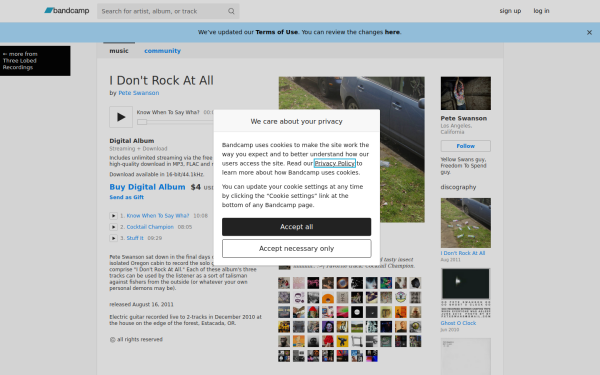Viewport: 600px width, 375px height.
Task: Switch to the music tab
Action: pyautogui.click(x=119, y=51)
